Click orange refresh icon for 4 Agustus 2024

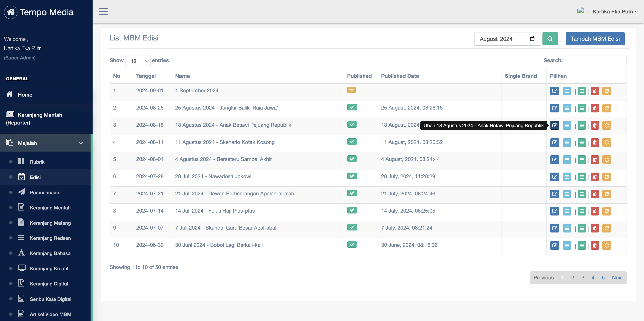pos(606,160)
